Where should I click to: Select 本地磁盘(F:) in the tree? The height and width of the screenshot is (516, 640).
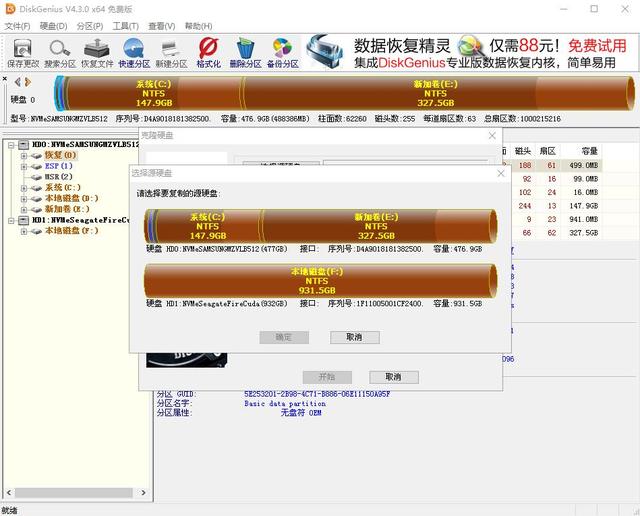[x=71, y=231]
